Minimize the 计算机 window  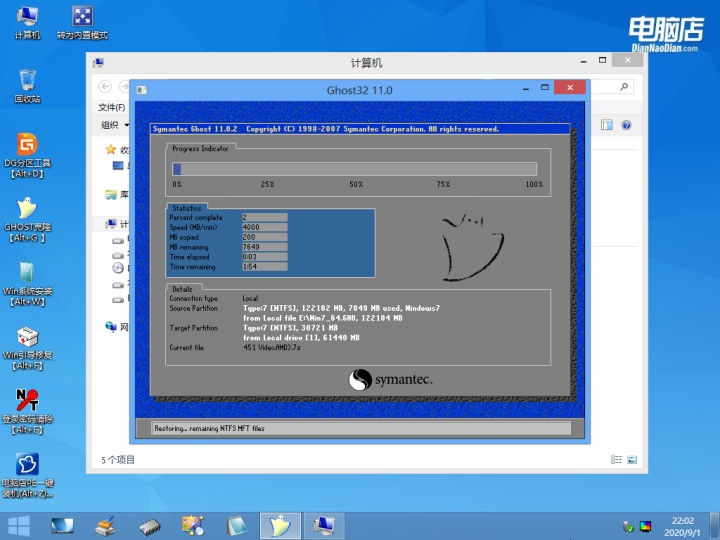[583, 61]
